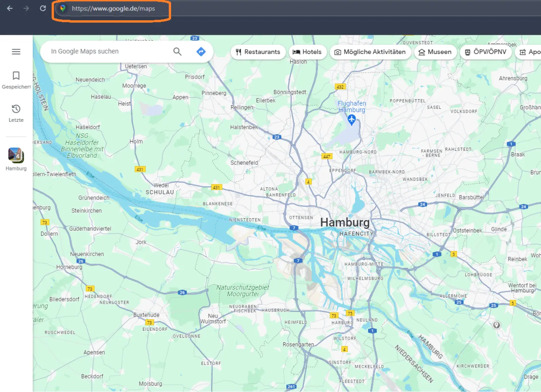Click the grey location pin near Wentorf
This screenshot has width=541, height=392.
click(496, 325)
